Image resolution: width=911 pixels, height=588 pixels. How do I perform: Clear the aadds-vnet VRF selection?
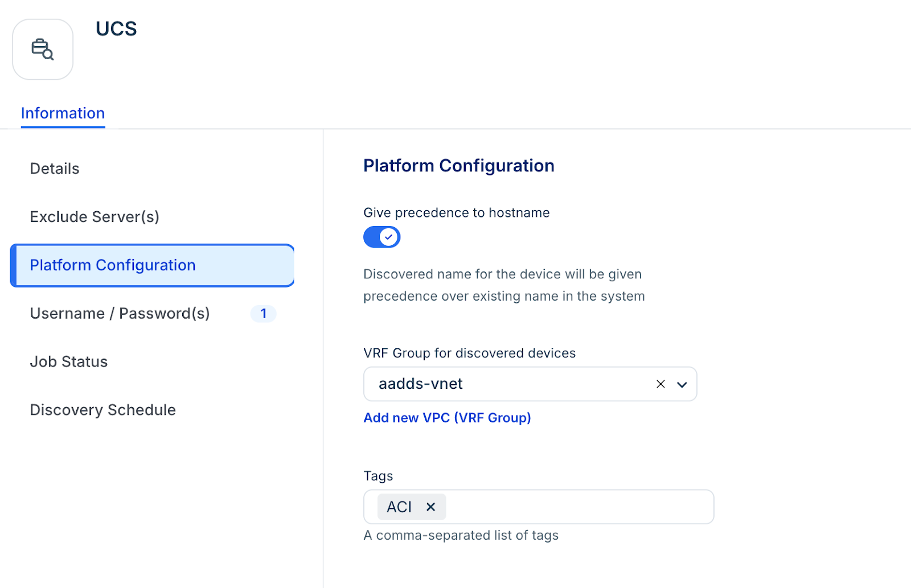coord(660,384)
